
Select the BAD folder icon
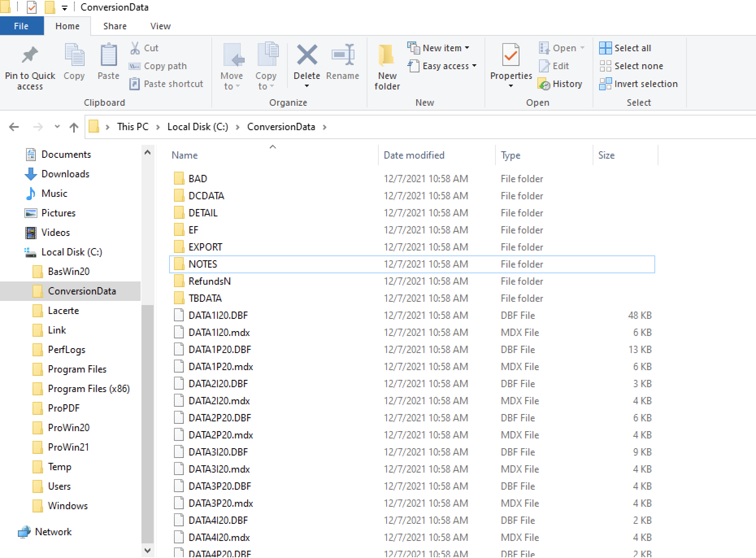(179, 179)
